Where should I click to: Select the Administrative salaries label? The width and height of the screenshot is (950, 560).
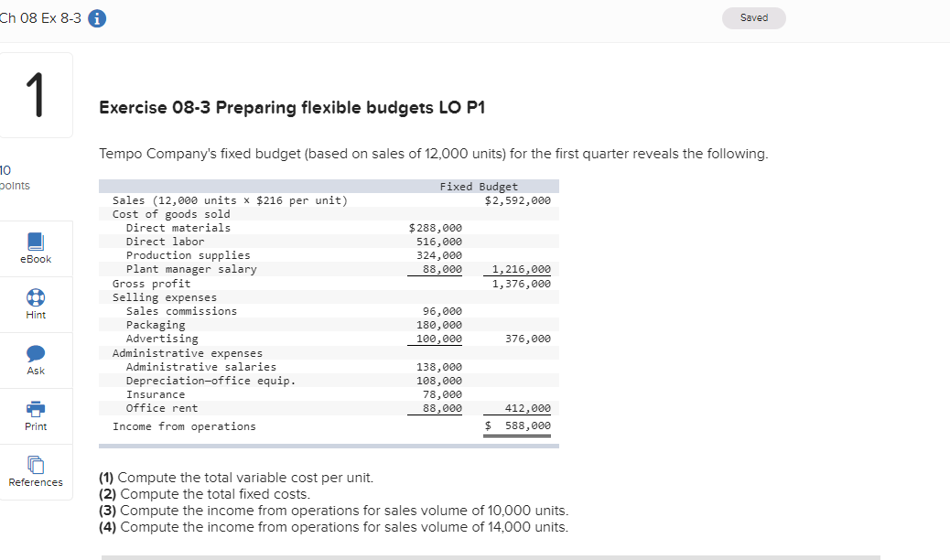201,367
